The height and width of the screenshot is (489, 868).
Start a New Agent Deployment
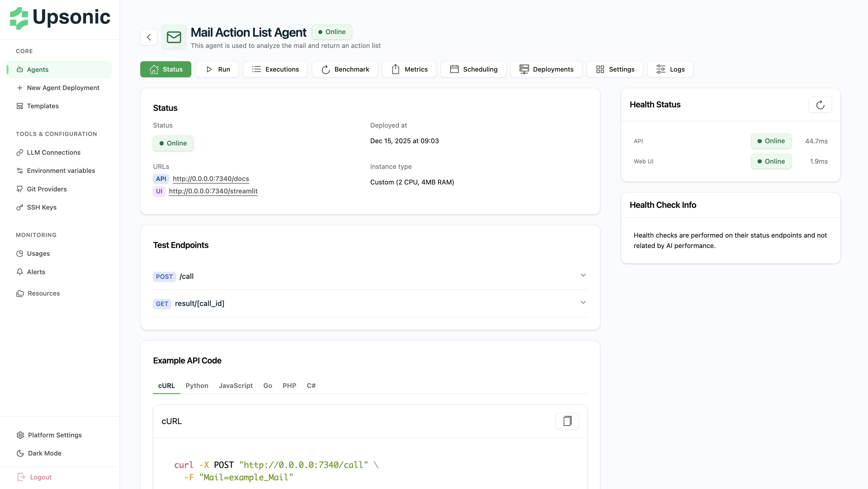point(63,88)
